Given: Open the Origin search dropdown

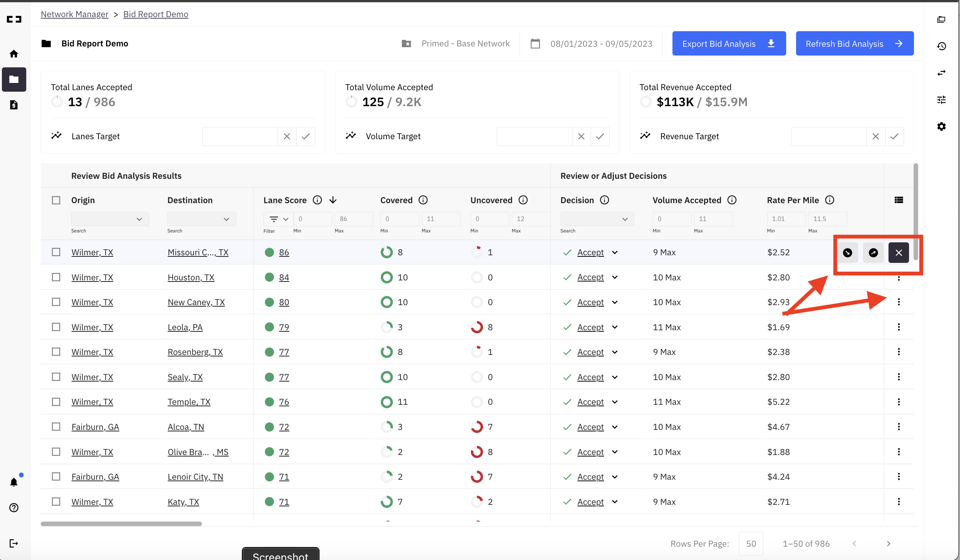Looking at the screenshot, I should (x=110, y=219).
